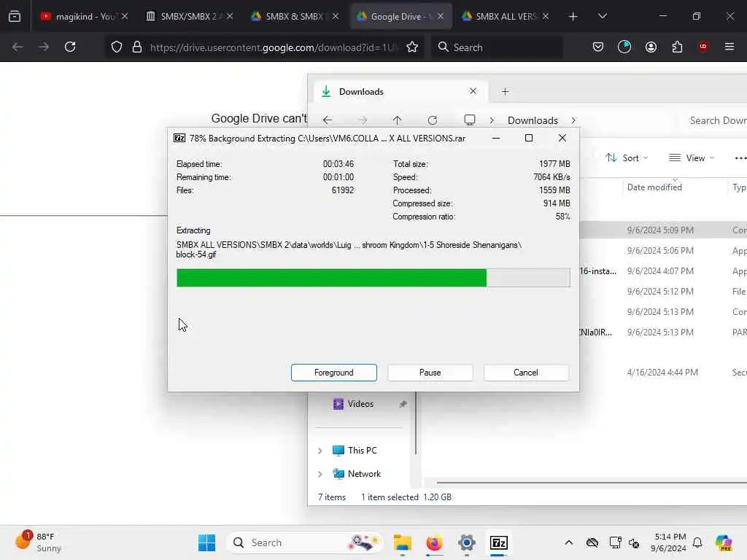Show hidden system tray icons
747x560 pixels.
[x=569, y=542]
